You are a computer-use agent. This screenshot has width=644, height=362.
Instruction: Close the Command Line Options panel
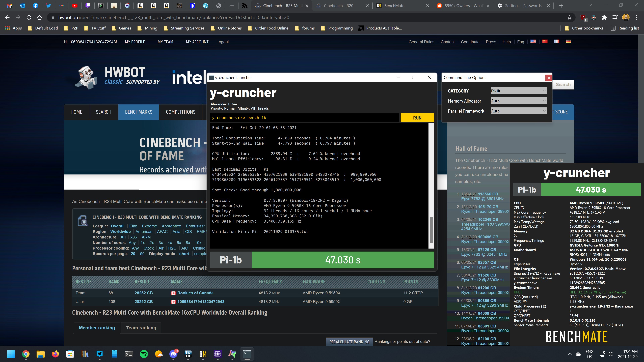(x=549, y=78)
